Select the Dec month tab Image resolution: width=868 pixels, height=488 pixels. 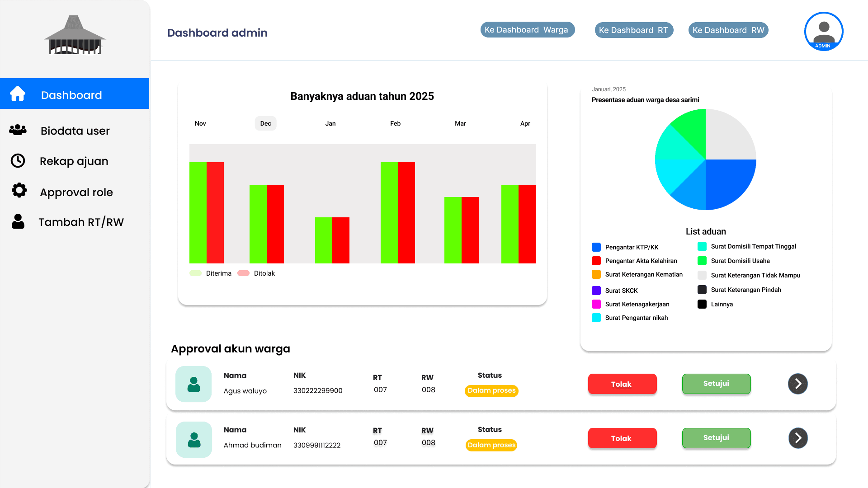click(x=265, y=123)
